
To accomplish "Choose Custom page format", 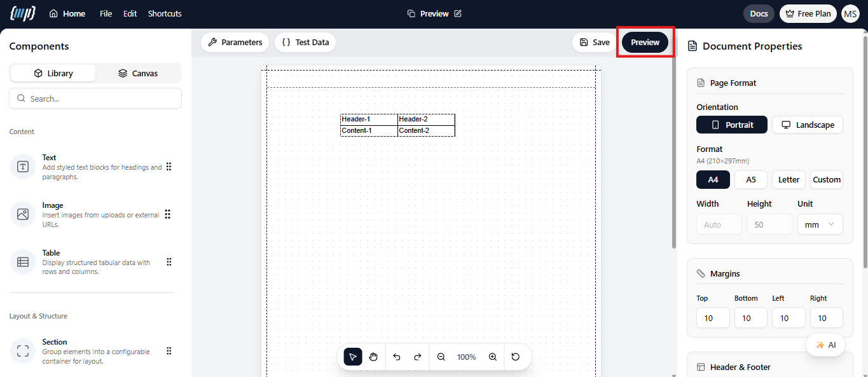I will click(x=827, y=179).
